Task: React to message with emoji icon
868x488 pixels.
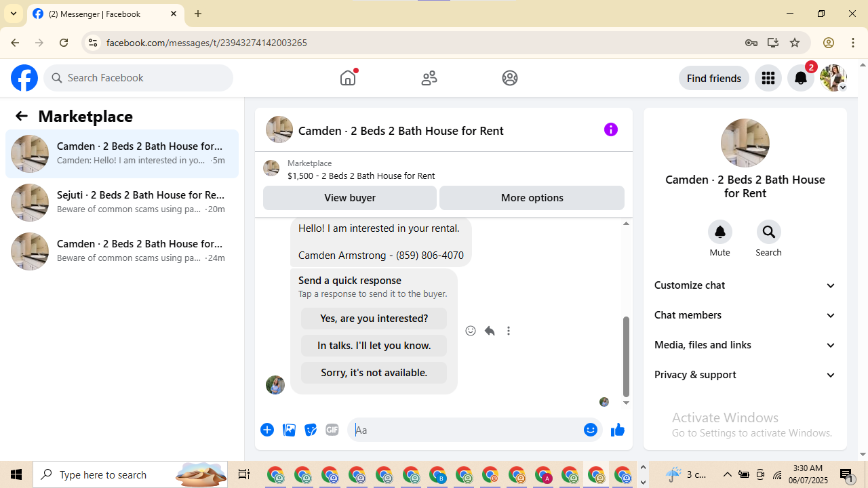Action: pyautogui.click(x=471, y=331)
